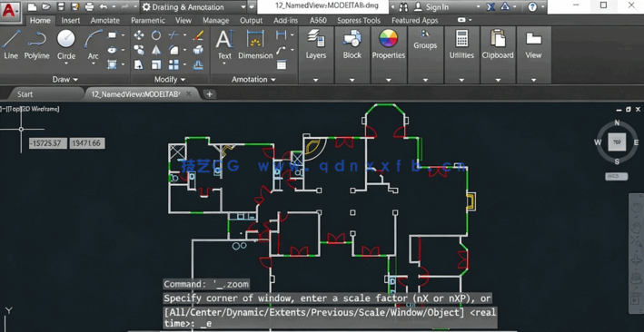Viewport: 644px width, 332px height.
Task: Select the Explode tool in Modify panel
Action: (x=198, y=50)
